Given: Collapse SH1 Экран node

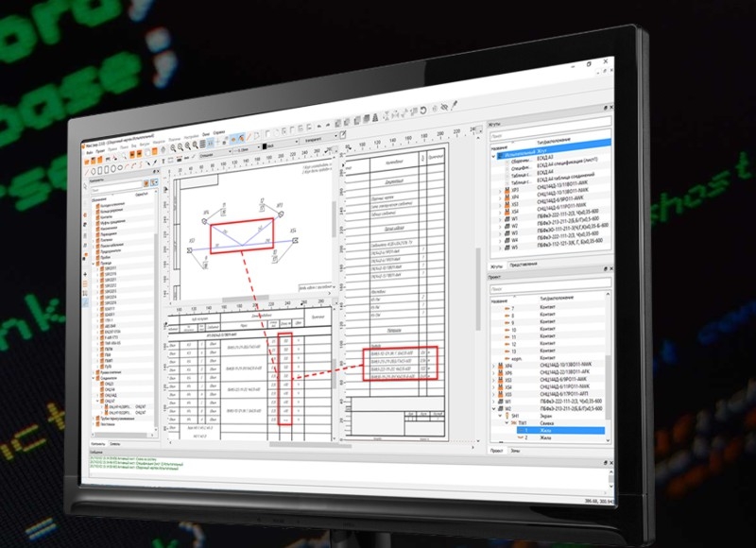Looking at the screenshot, I should click(500, 416).
